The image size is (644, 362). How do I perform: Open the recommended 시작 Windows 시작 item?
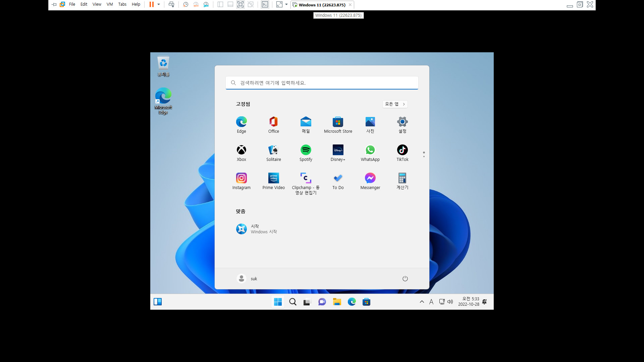pyautogui.click(x=257, y=229)
